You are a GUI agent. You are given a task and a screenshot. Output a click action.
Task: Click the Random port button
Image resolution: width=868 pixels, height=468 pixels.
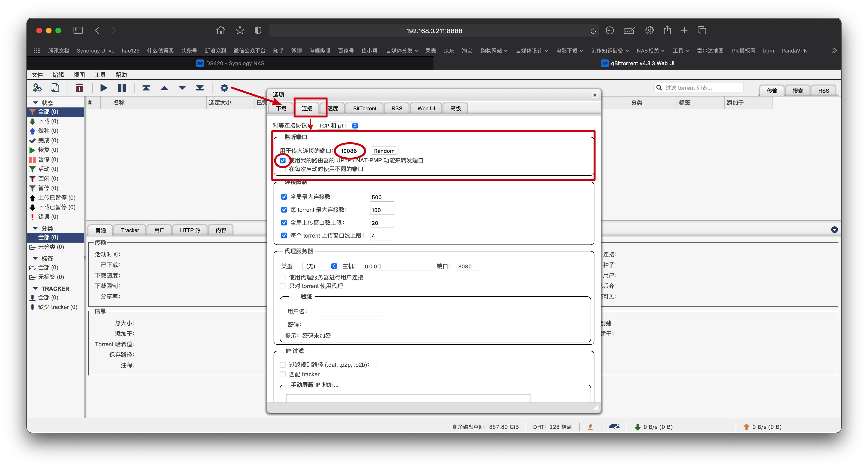point(384,151)
